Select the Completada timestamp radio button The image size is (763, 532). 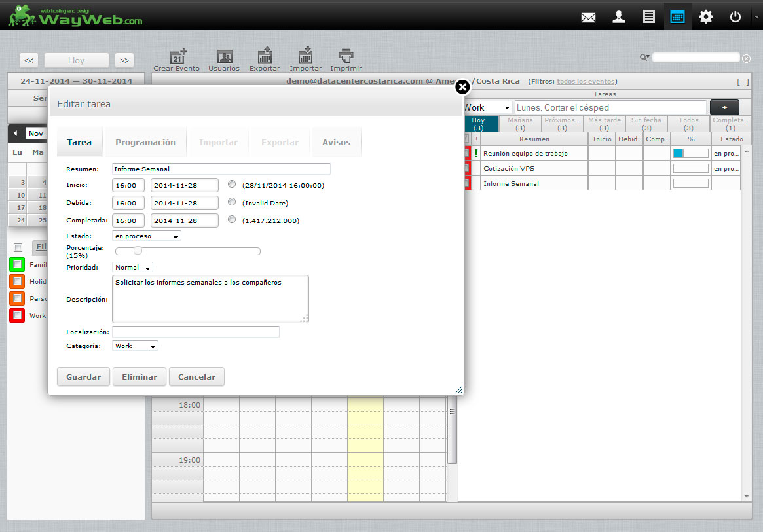click(232, 219)
